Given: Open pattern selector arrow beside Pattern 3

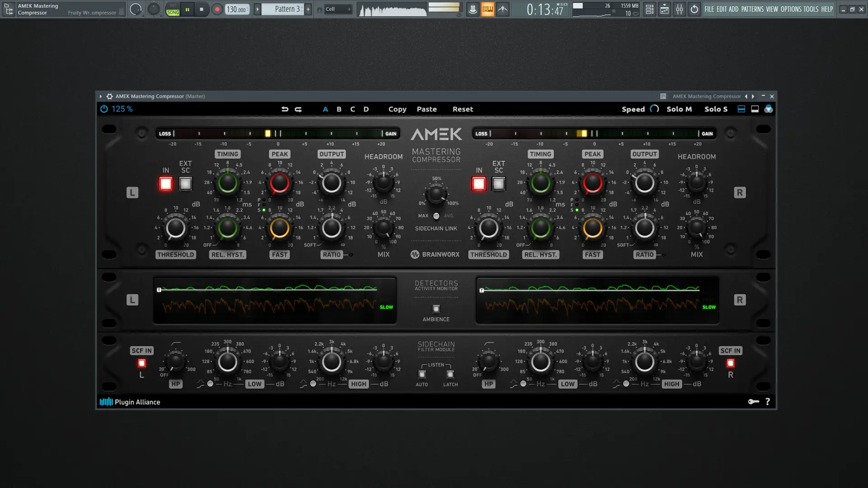Looking at the screenshot, I should 257,9.
